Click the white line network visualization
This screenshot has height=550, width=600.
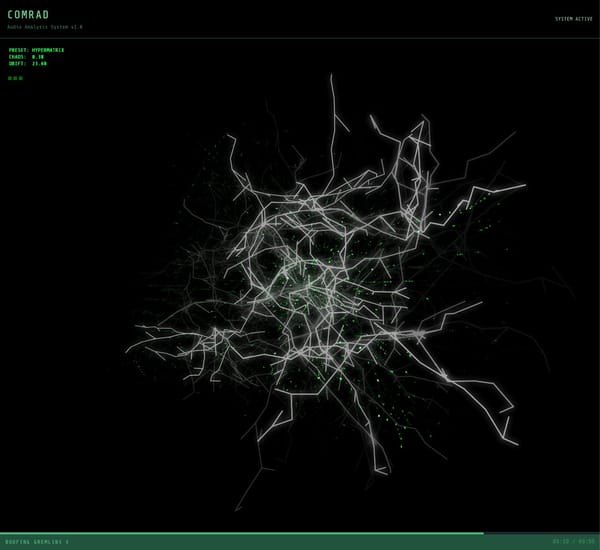325,293
